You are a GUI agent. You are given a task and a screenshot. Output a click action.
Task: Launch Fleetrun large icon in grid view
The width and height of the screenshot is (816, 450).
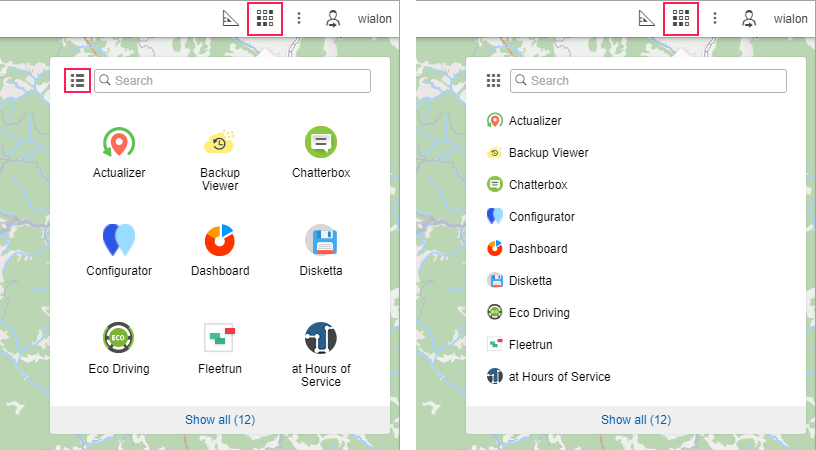point(220,338)
